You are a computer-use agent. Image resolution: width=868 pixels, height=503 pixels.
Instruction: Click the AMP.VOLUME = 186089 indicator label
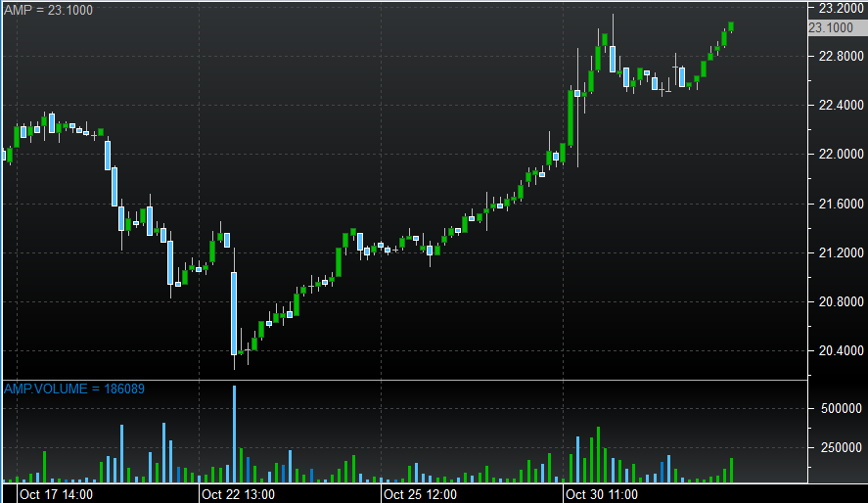click(x=74, y=389)
